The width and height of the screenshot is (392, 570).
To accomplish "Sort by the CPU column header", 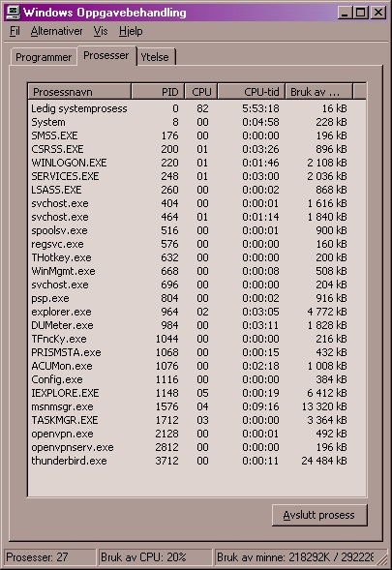I will click(201, 92).
